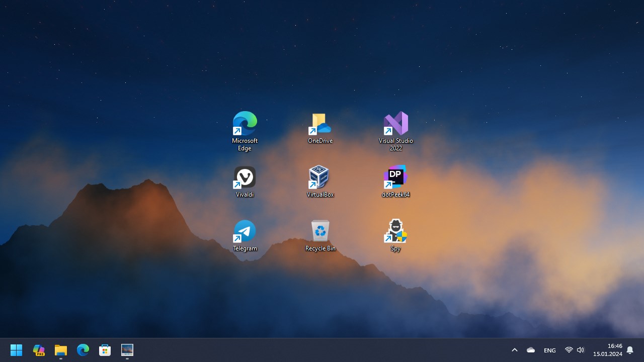Show hidden system tray icons
This screenshot has width=644, height=362.
click(515, 350)
